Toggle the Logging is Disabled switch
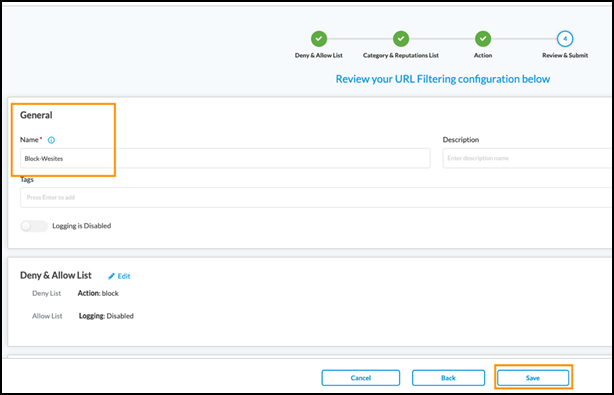This screenshot has height=395, width=614. 34,226
